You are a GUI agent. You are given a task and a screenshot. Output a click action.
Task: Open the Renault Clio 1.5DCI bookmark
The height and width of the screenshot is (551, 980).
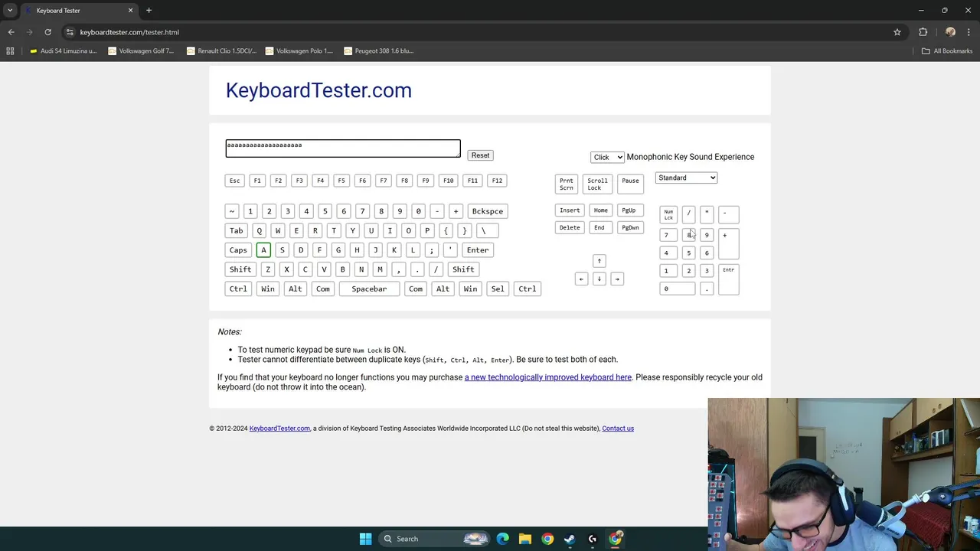click(x=221, y=51)
